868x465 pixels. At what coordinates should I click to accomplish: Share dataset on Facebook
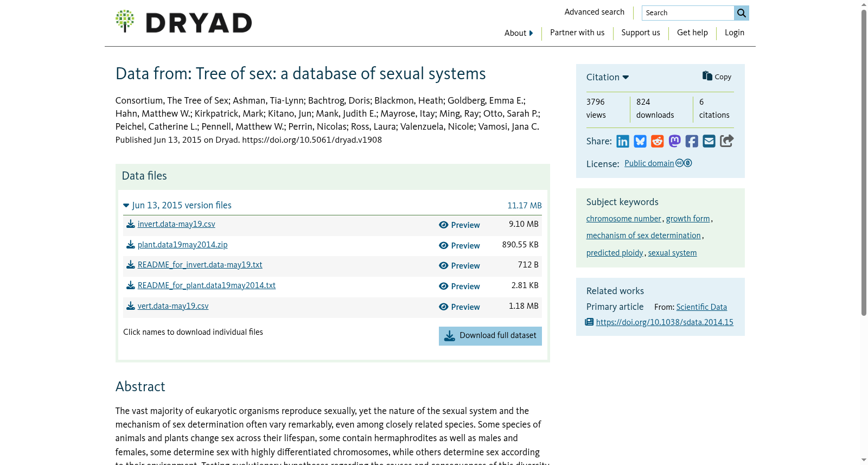692,142
